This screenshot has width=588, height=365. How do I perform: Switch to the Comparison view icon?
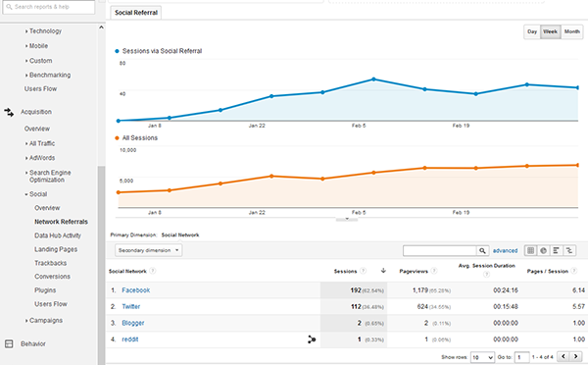tap(569, 250)
